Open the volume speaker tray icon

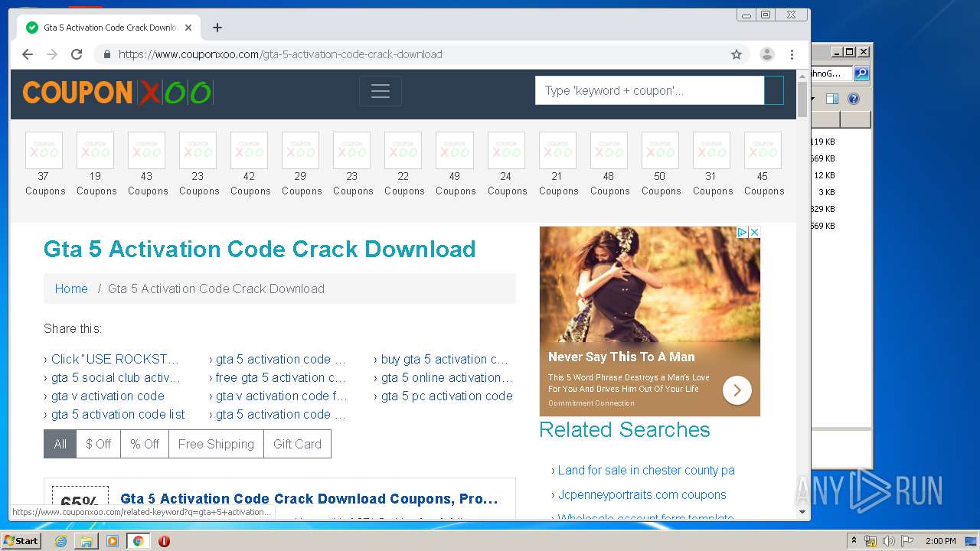click(x=889, y=541)
